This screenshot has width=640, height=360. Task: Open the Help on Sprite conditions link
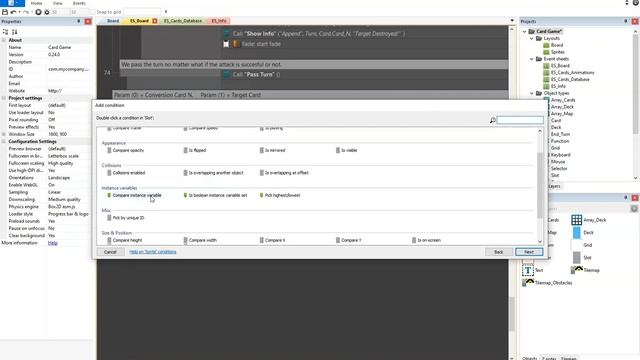153,252
